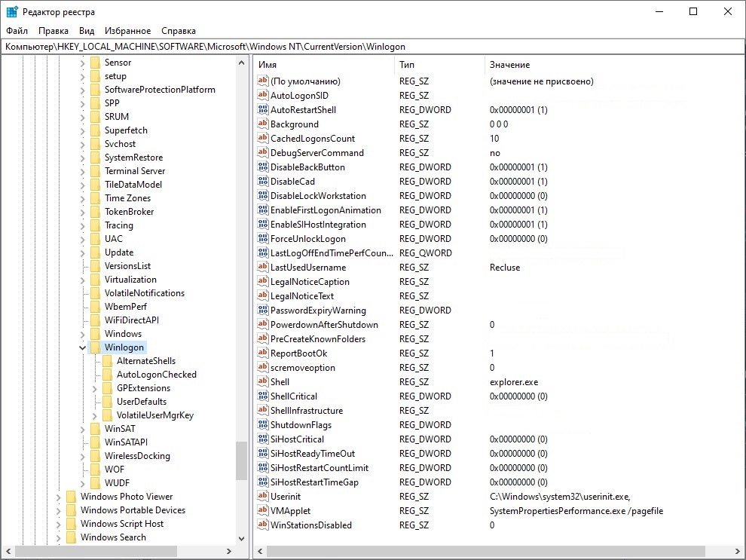Select the Userinit value icon
Image resolution: width=746 pixels, height=560 pixels.
tap(263, 497)
